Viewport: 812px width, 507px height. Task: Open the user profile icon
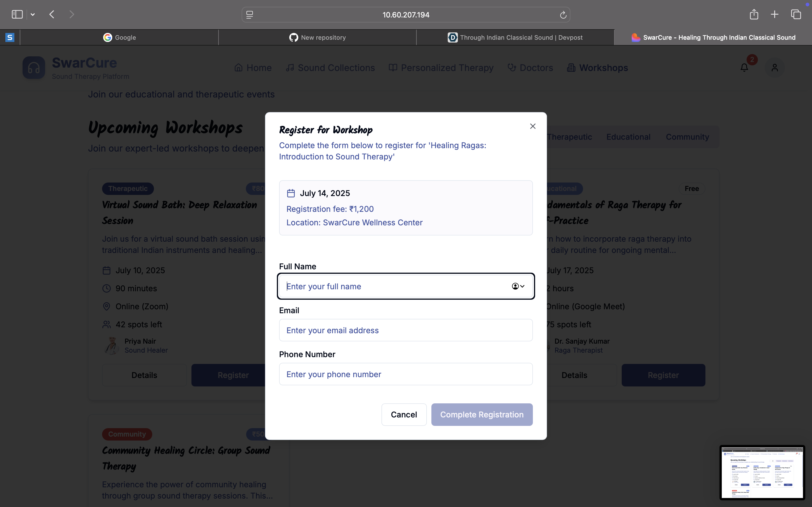pyautogui.click(x=775, y=68)
